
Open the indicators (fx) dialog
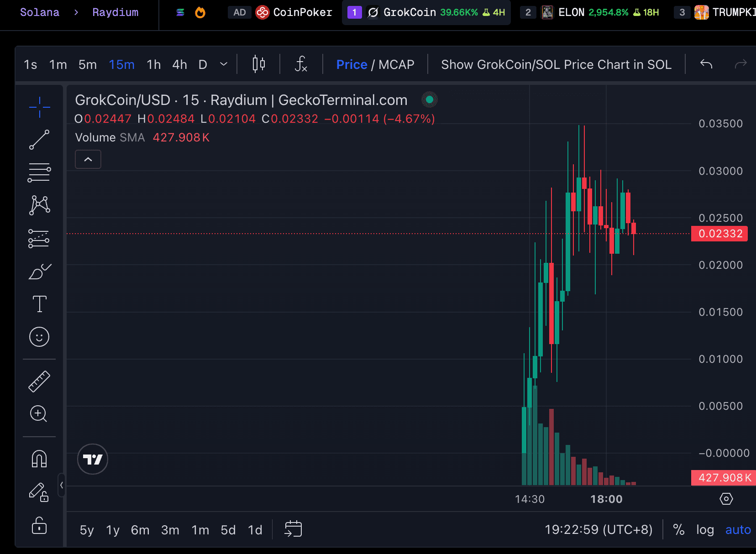(x=301, y=64)
